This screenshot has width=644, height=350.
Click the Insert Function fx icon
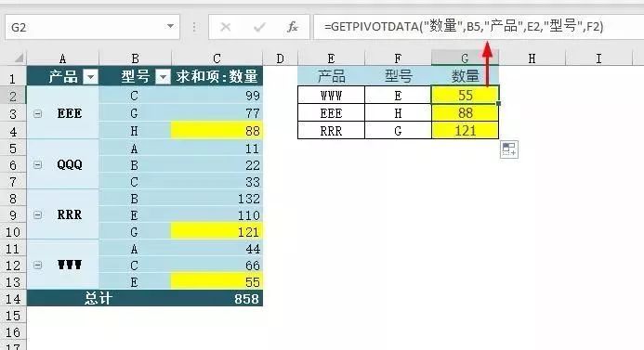(x=292, y=27)
